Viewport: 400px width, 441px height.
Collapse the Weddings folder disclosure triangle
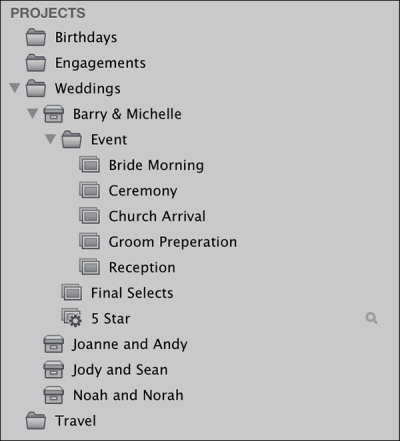pyautogui.click(x=15, y=88)
